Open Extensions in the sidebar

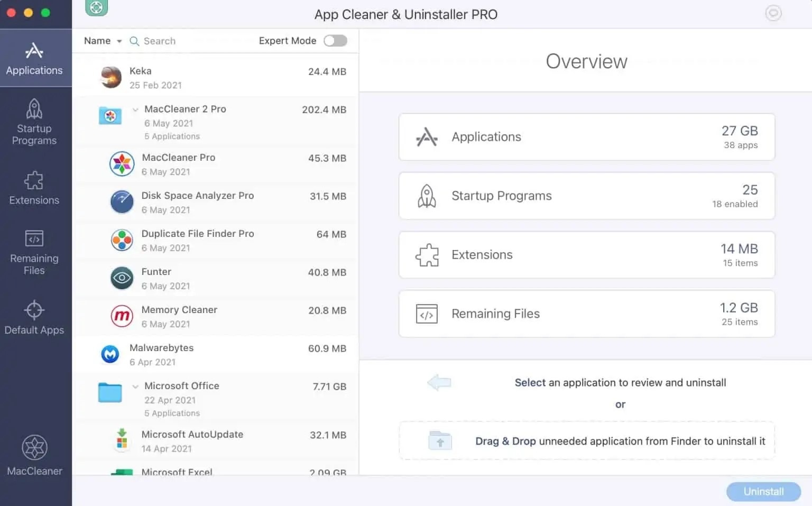[34, 188]
